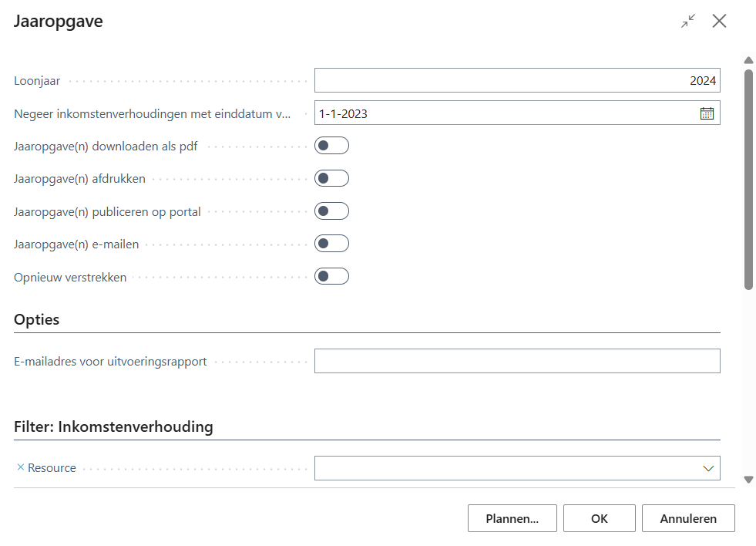756x546 pixels.
Task: Turn on Jaaropgave(n) e-mailen switch
Action: pyautogui.click(x=331, y=244)
